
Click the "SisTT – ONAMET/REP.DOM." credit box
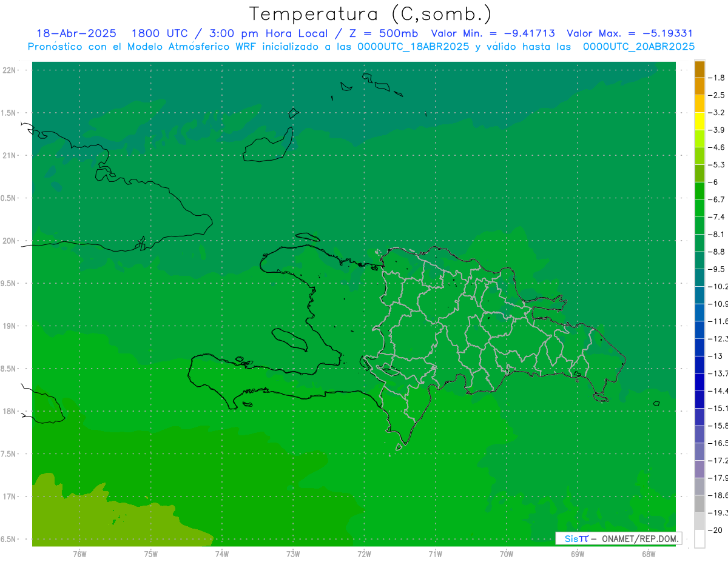(618, 538)
